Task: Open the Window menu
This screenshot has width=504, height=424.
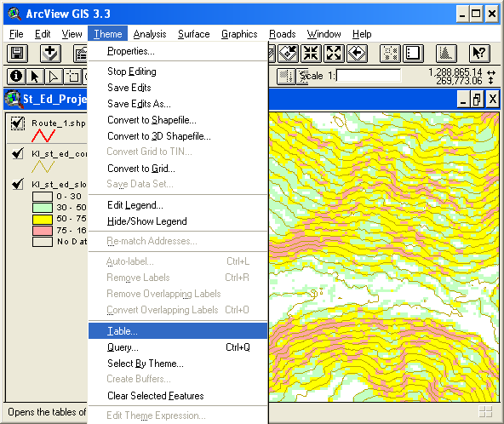Action: click(324, 34)
